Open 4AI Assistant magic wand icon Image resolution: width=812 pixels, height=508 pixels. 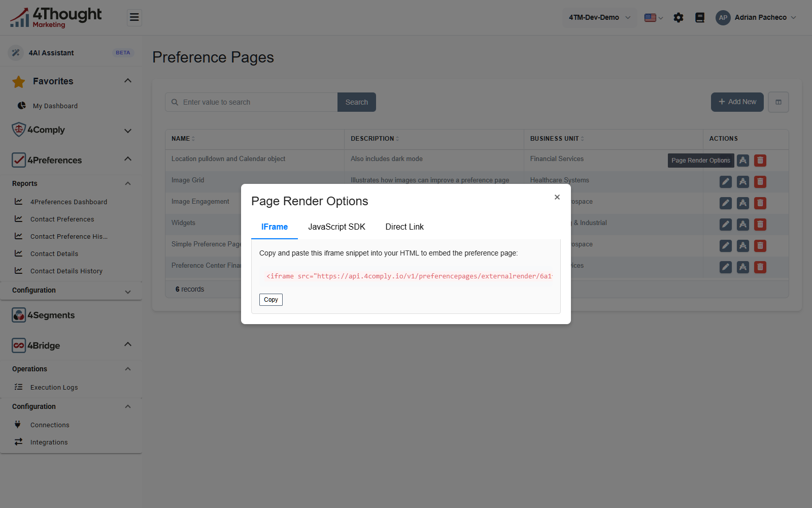pyautogui.click(x=16, y=53)
